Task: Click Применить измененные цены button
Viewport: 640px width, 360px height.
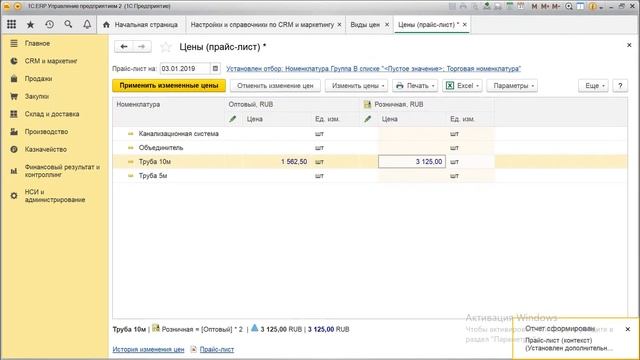Action: (169, 86)
